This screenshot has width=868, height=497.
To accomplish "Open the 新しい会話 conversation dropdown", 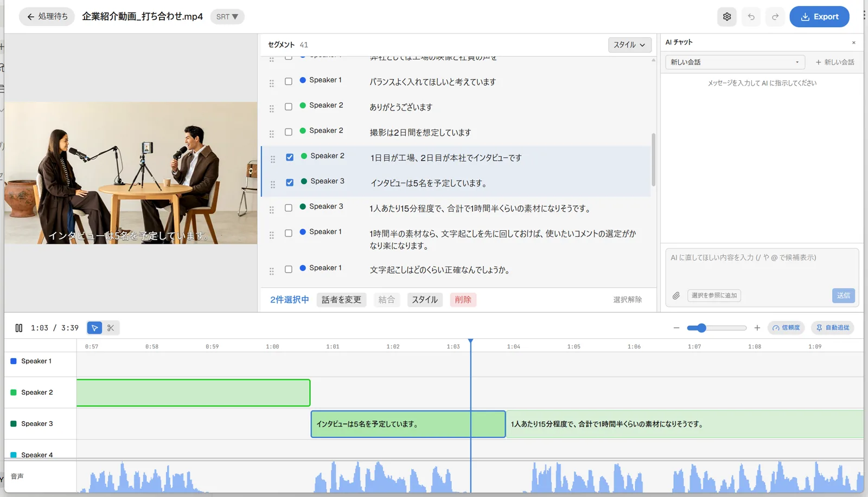I will point(735,62).
